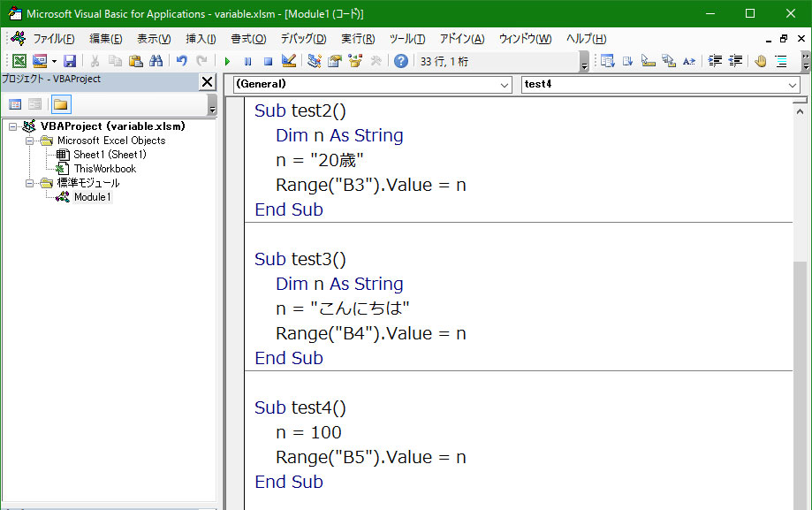Collapse 標準モジュール folder
The image size is (812, 510).
(29, 183)
